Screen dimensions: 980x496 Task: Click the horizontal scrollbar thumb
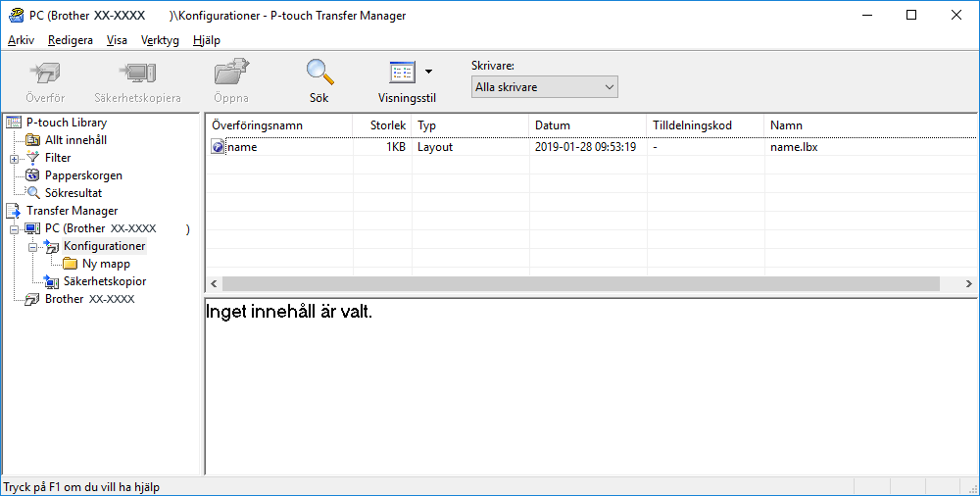580,283
